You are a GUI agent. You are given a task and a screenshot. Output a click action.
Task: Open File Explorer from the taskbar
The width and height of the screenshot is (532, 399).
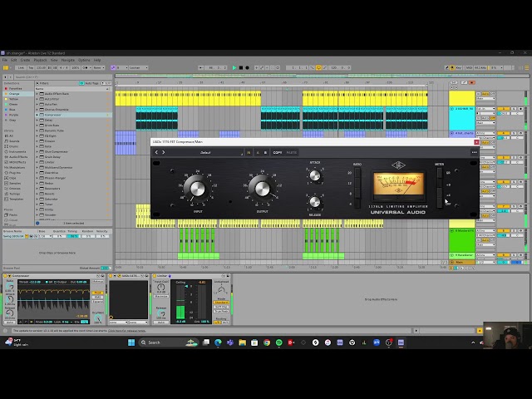click(x=242, y=342)
